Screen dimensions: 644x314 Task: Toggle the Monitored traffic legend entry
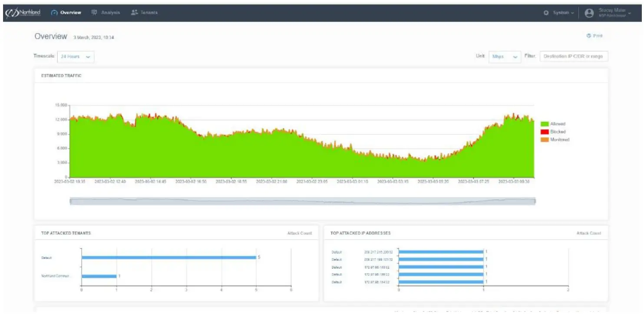coord(555,138)
